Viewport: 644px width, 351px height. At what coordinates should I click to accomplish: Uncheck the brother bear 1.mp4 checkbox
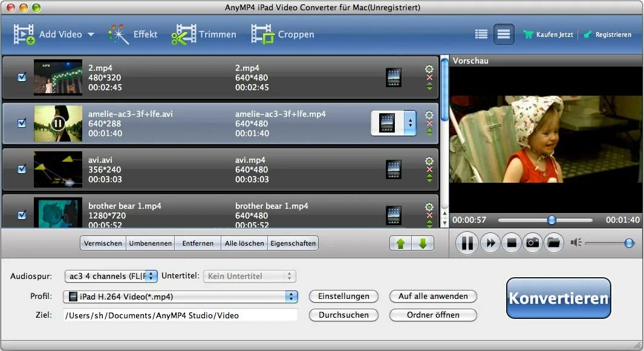(x=22, y=215)
